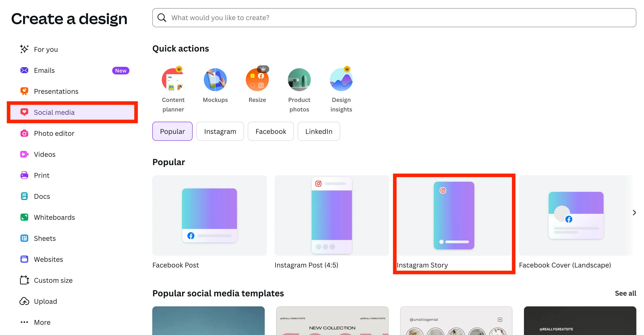Screen dimensions: 644x335
Task: Launch Product photos quick action
Action: click(299, 80)
